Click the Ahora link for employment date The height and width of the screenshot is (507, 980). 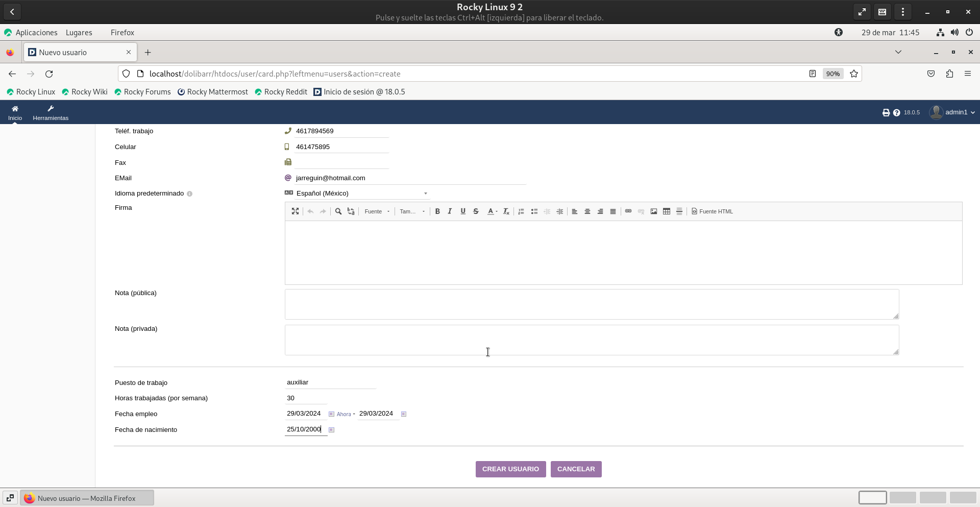[344, 414]
